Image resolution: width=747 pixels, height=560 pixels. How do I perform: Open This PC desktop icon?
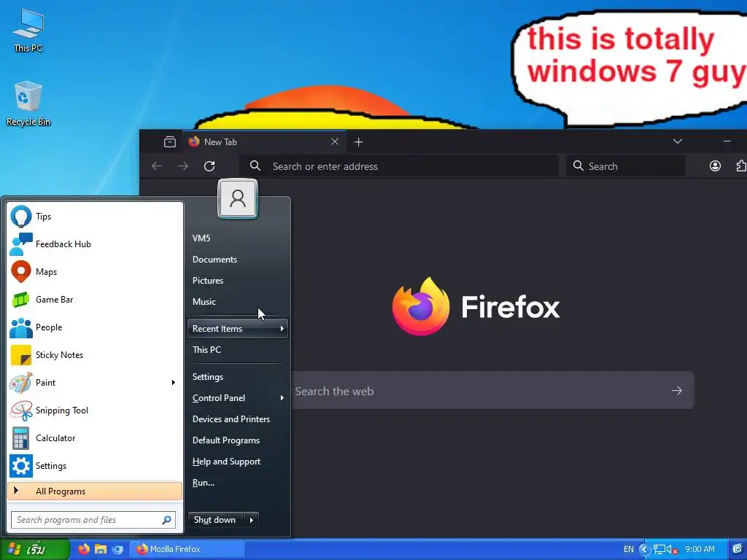[x=28, y=31]
